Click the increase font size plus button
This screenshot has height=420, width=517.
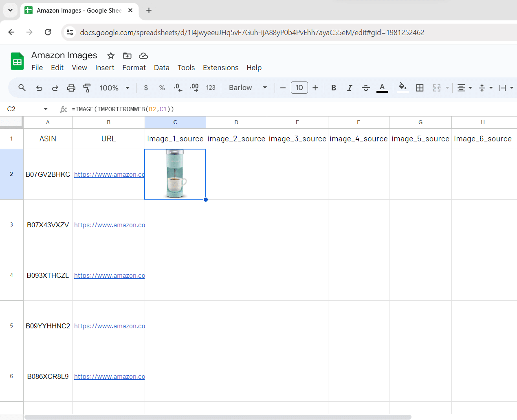pos(315,88)
